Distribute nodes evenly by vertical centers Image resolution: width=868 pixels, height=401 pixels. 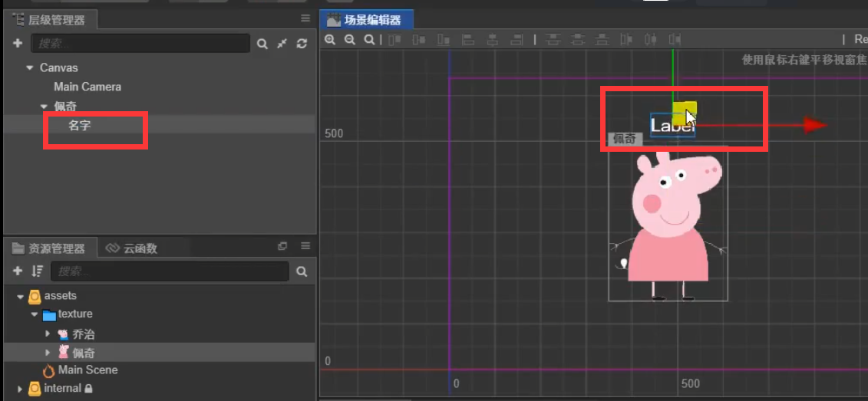pos(578,40)
